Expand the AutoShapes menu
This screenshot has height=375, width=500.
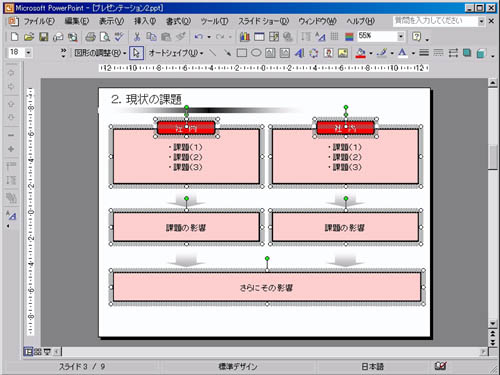pos(176,53)
